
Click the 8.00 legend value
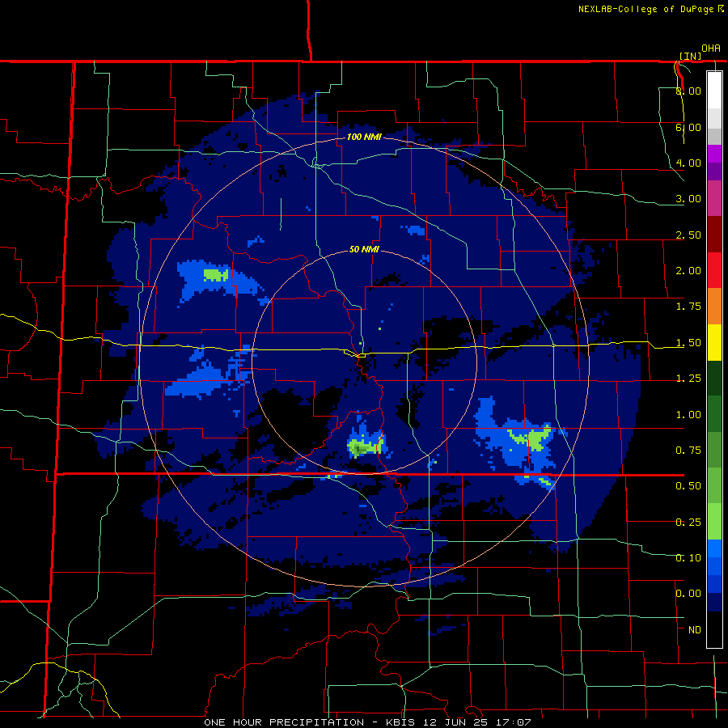(688, 91)
